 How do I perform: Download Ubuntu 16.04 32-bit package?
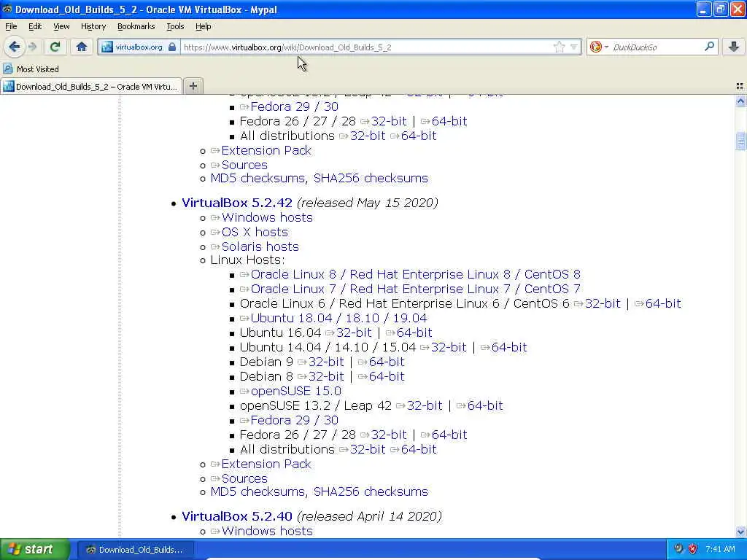(x=354, y=332)
